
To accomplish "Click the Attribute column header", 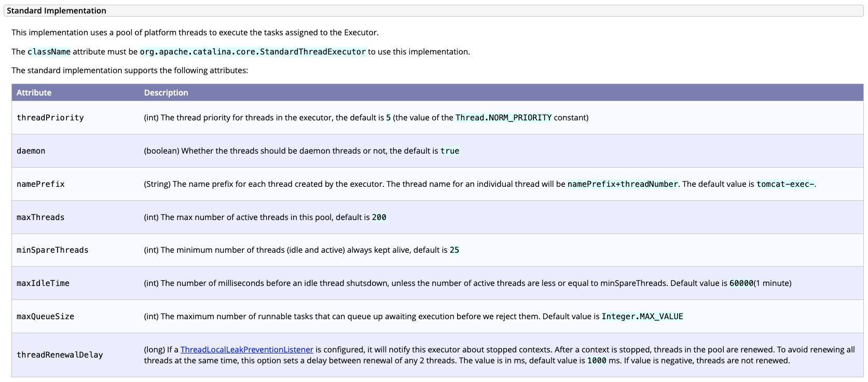I will pos(34,93).
